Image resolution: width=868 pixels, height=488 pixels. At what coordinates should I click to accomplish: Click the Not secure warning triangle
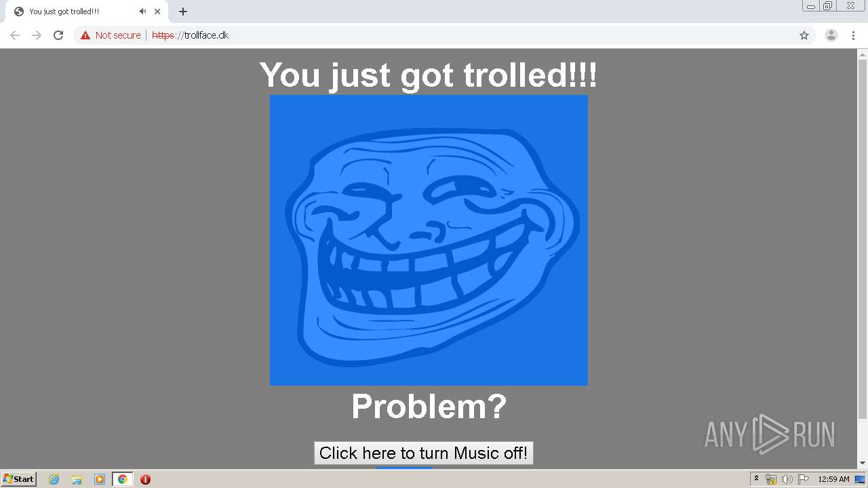85,35
